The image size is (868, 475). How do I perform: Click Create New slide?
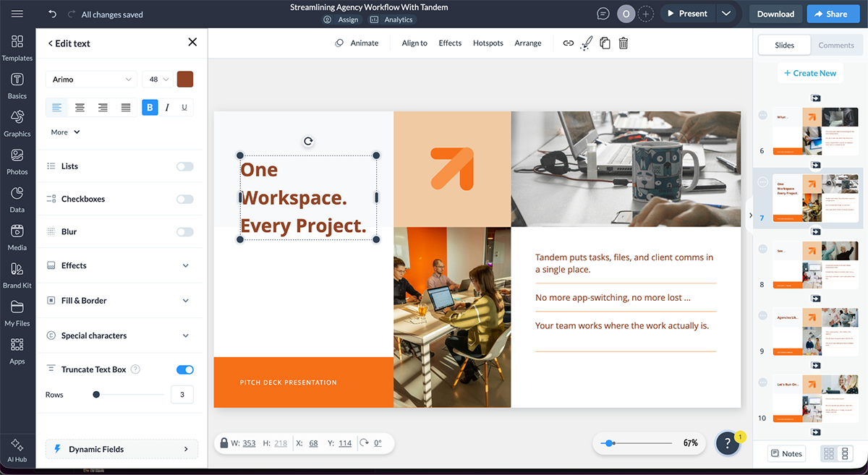pos(810,73)
